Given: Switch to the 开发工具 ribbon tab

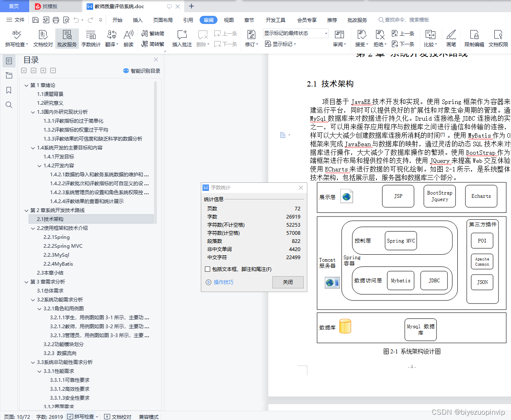Looking at the screenshot, I should point(276,20).
